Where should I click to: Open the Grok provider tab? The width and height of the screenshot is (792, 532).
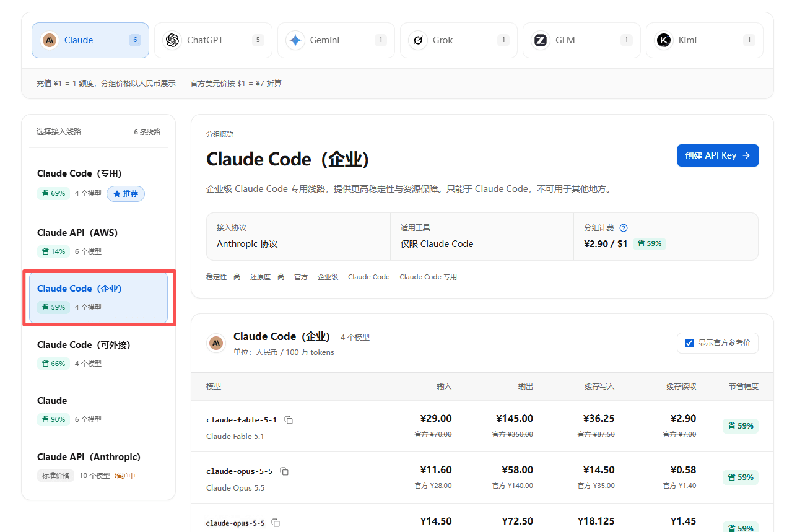pos(459,40)
